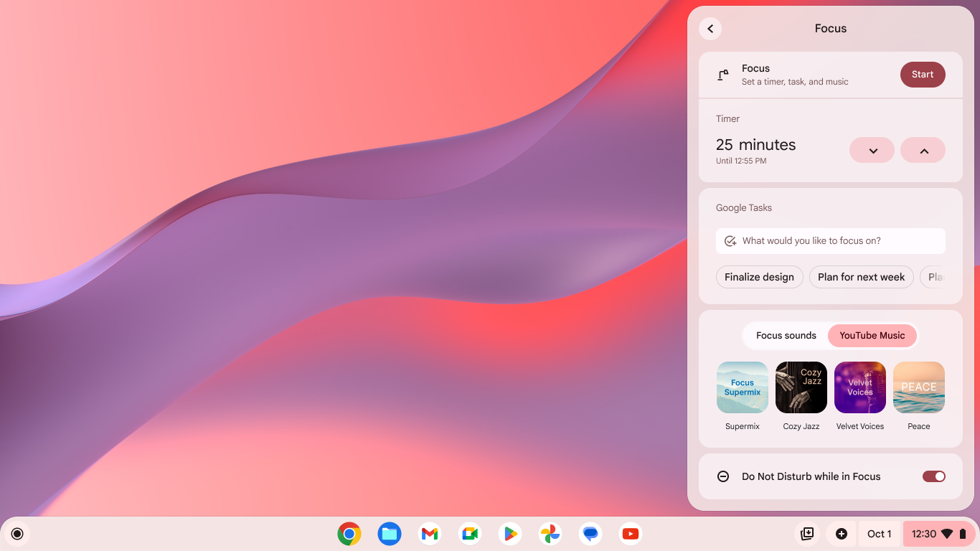Screen dimensions: 980x551
Task: Open Google Photos from the shelf
Action: [550, 534]
